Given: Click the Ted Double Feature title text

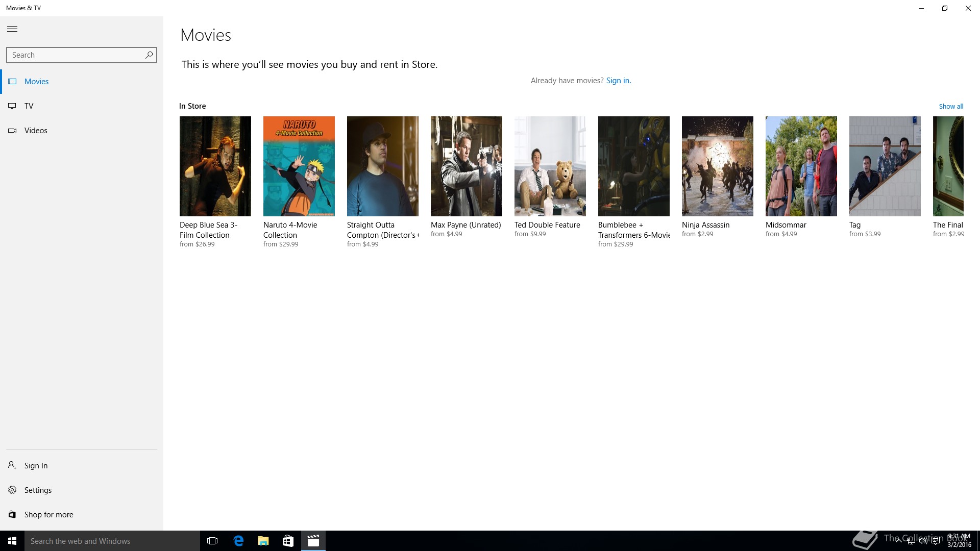Looking at the screenshot, I should tap(547, 225).
